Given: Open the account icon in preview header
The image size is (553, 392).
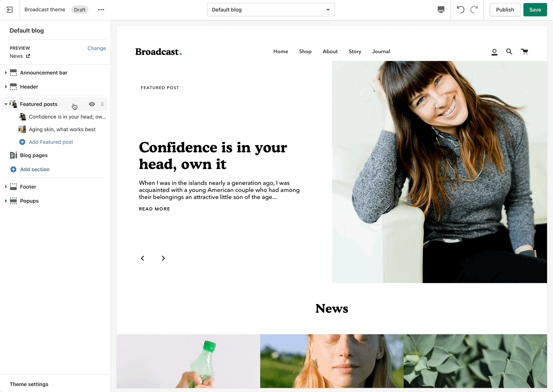Looking at the screenshot, I should (494, 52).
